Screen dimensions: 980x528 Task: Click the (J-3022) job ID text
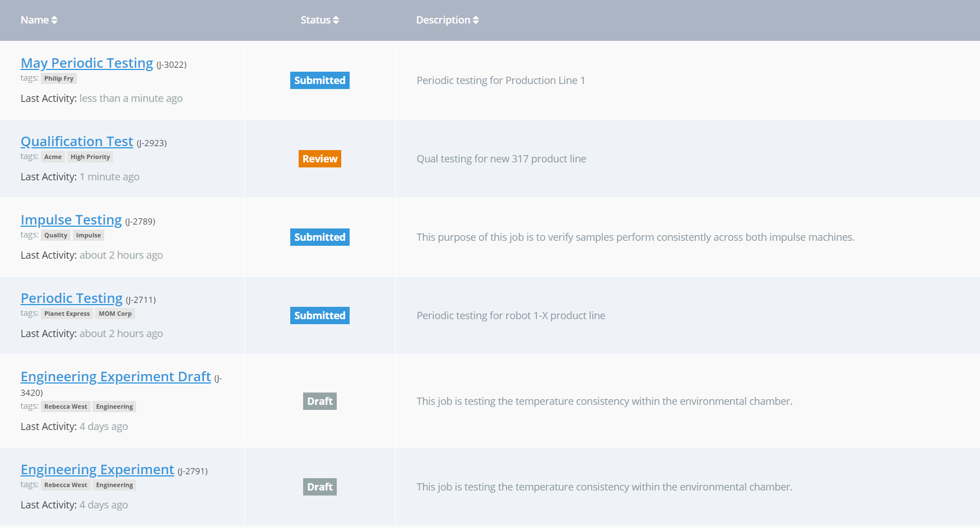tap(171, 65)
